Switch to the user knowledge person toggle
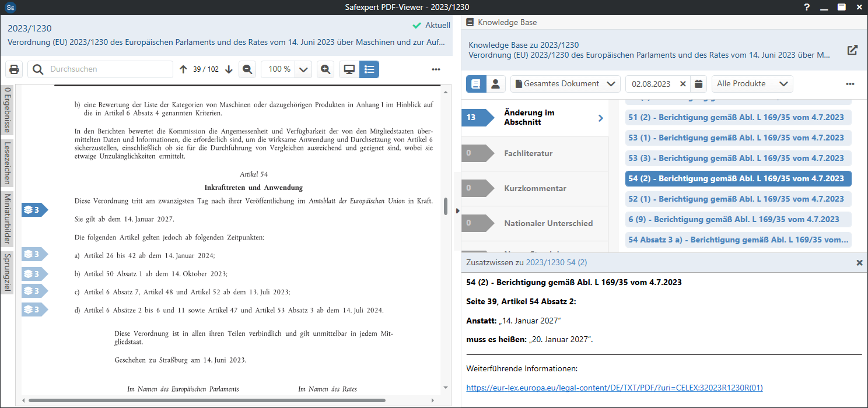868x408 pixels. pyautogui.click(x=495, y=84)
